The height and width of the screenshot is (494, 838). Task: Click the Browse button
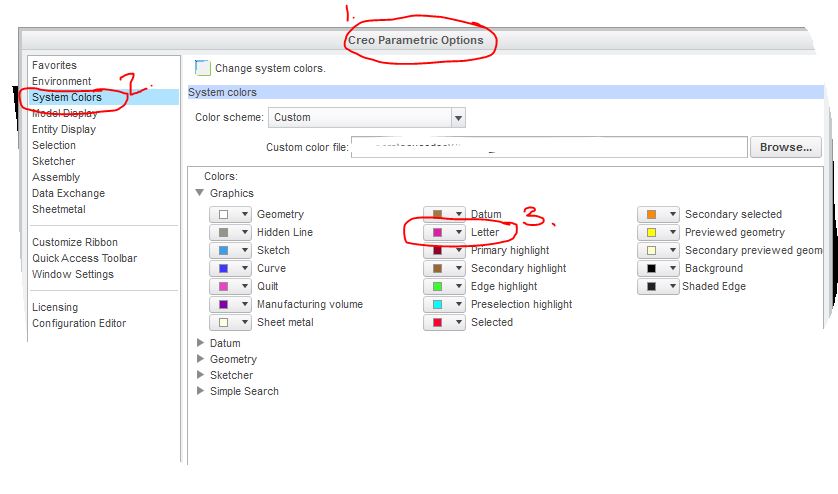tap(786, 147)
